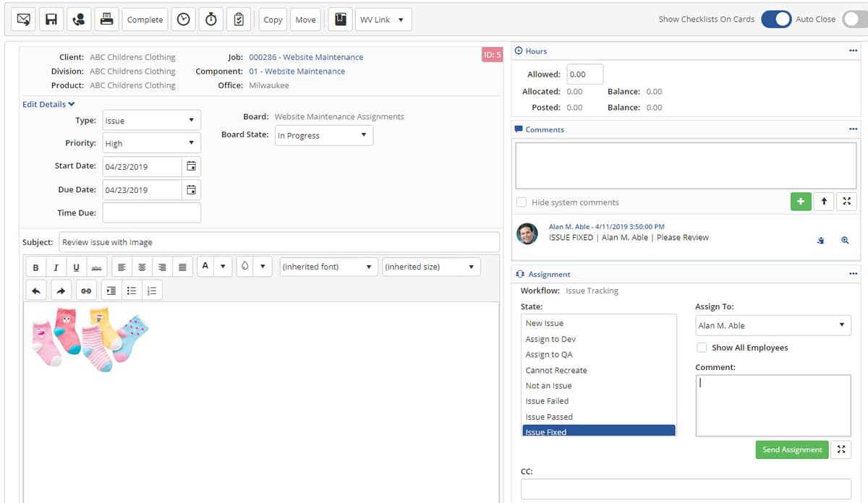Expand the comments box fullscreen icon
Viewport: 868px width, 503px height.
coord(847,202)
